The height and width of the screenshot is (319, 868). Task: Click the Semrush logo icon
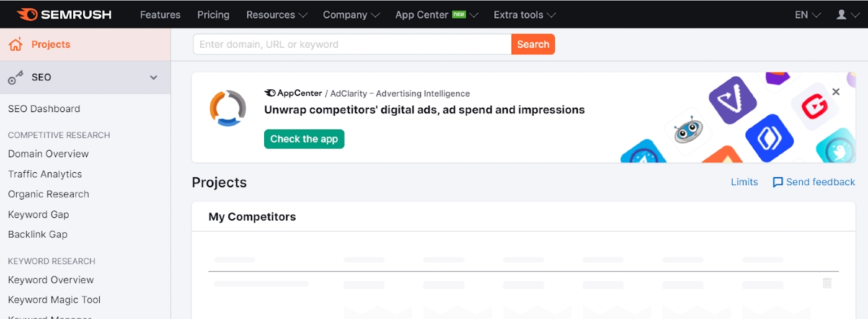(x=27, y=14)
